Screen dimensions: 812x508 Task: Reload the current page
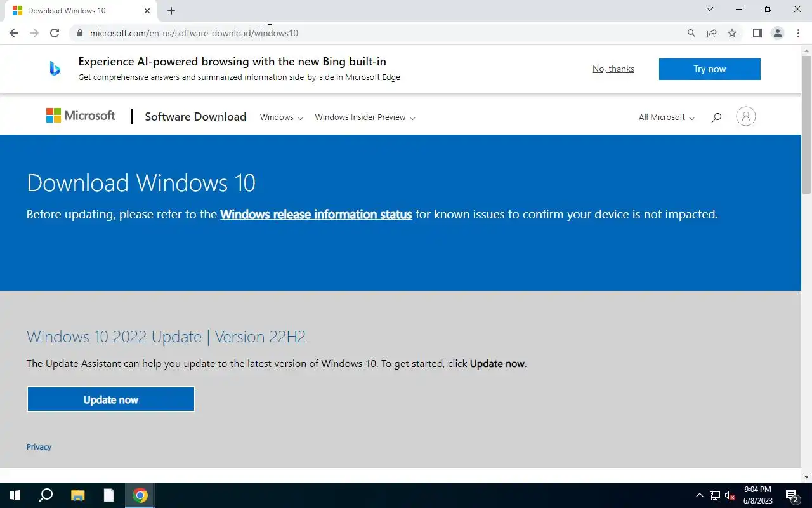(55, 33)
